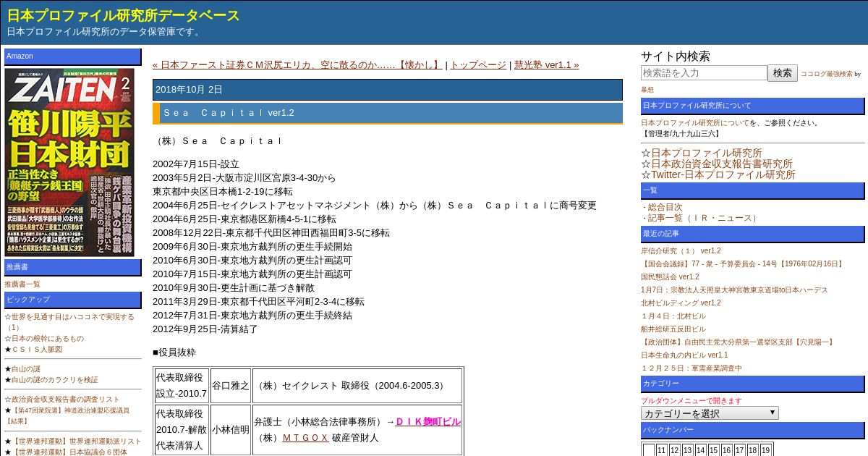Select back number 14
868x456 pixels.
coord(700,450)
